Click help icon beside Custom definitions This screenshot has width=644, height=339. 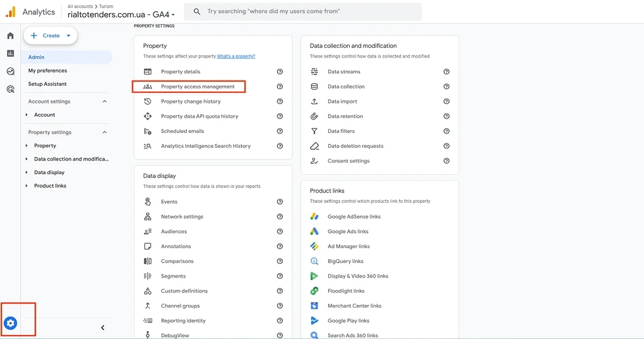(280, 291)
